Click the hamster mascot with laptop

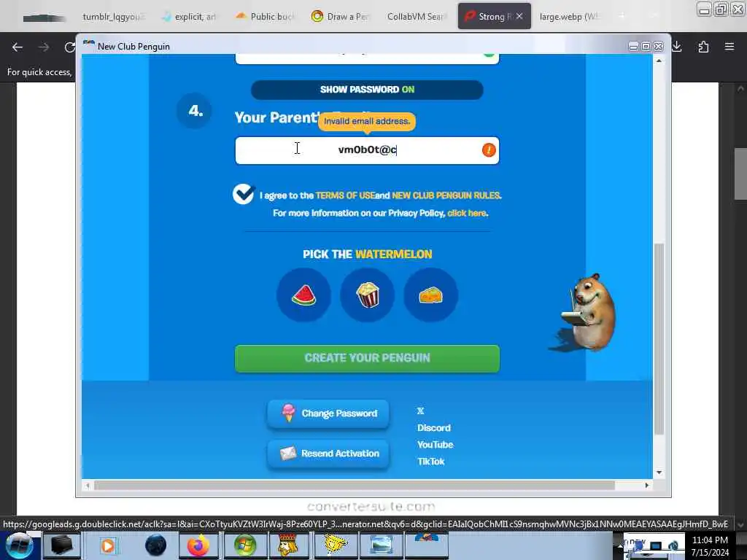click(587, 312)
